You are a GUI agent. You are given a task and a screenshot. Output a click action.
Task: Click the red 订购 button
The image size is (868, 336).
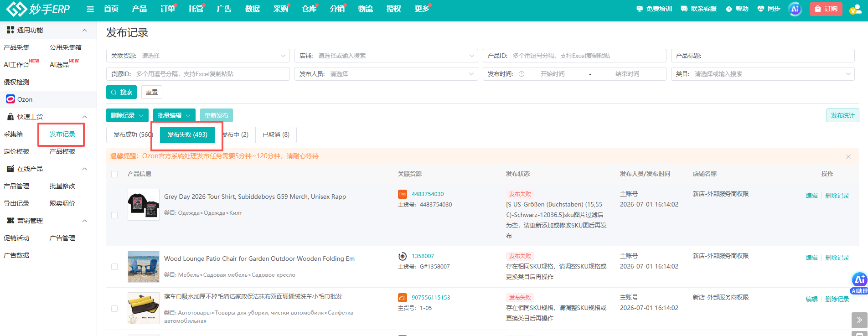[x=826, y=9]
